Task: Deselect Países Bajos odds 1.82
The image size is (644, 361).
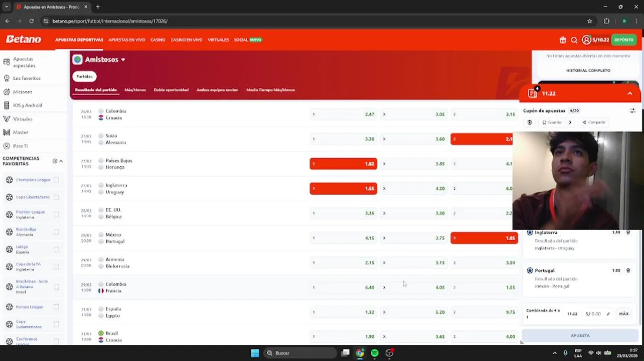Action: 343,163
